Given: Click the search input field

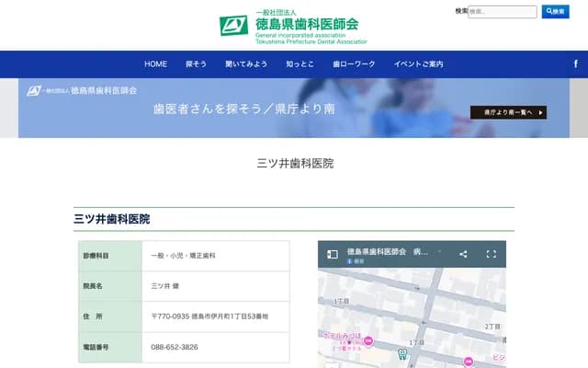Looking at the screenshot, I should coord(503,12).
